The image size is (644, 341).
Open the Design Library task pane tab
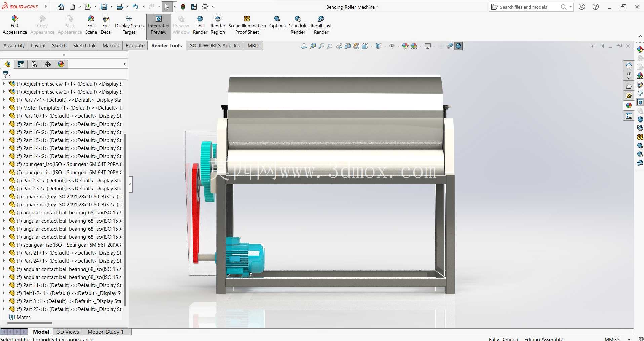coord(629,76)
